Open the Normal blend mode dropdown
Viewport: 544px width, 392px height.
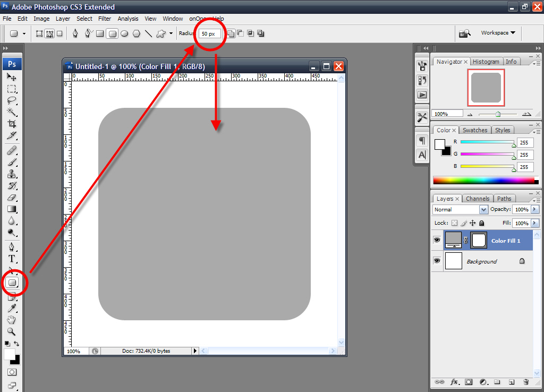(460, 210)
